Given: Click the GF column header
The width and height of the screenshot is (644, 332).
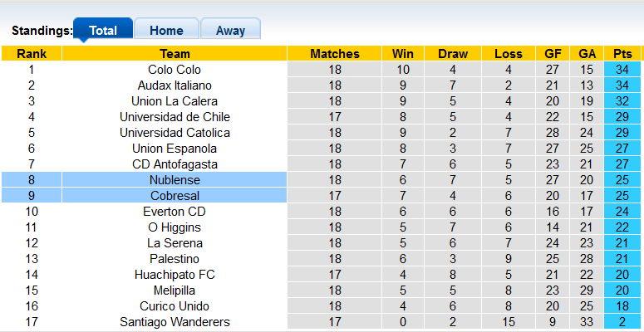Looking at the screenshot, I should (553, 54).
